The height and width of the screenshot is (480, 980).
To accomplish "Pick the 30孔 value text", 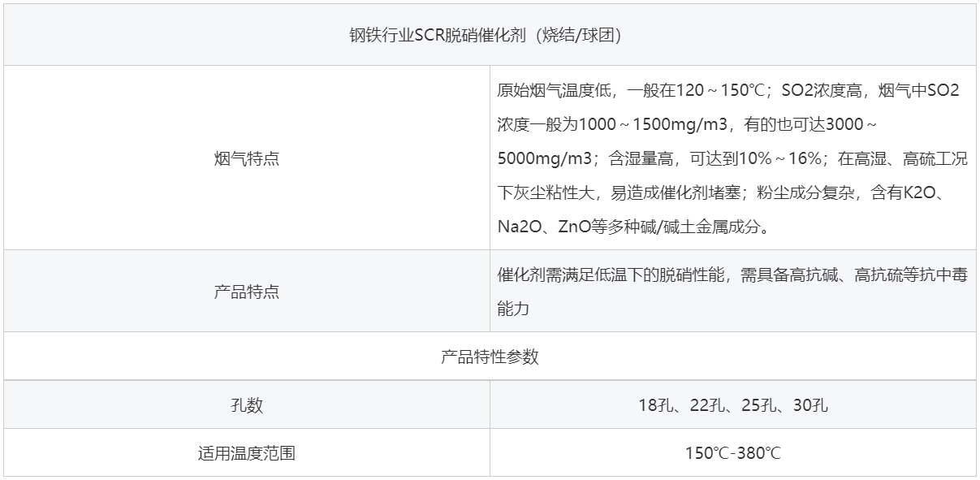I will pos(810,405).
